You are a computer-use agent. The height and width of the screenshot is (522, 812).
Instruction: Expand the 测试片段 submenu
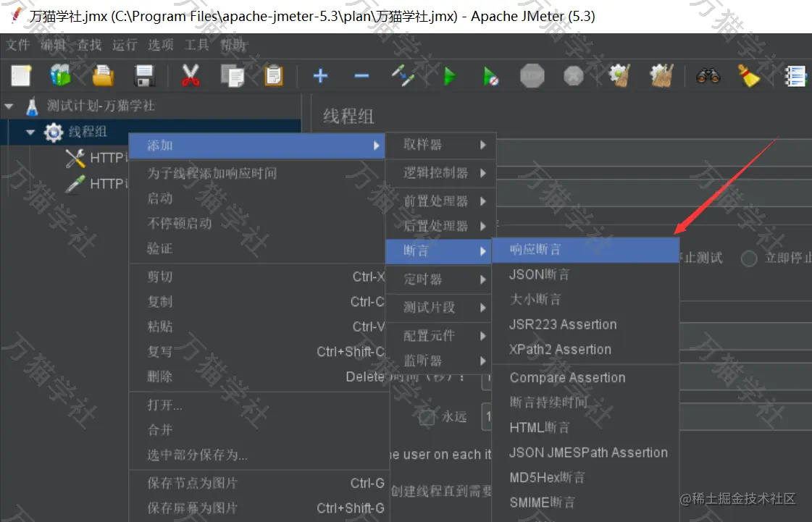(438, 308)
